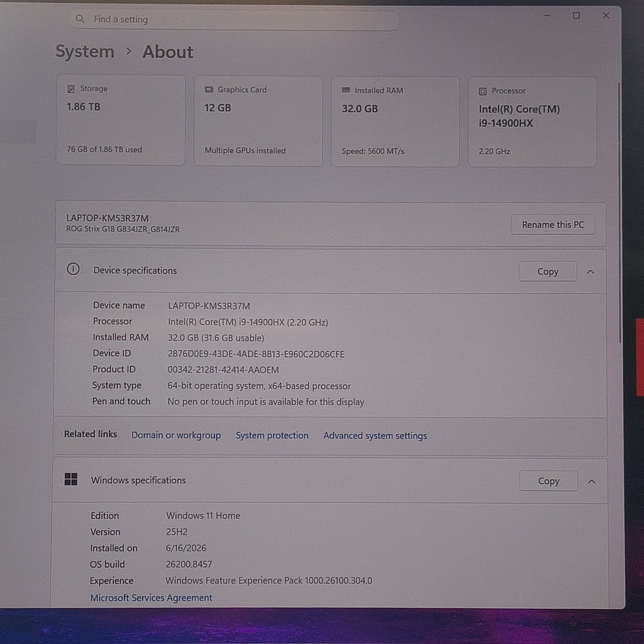
Task: Open Advanced system settings link
Action: point(375,436)
